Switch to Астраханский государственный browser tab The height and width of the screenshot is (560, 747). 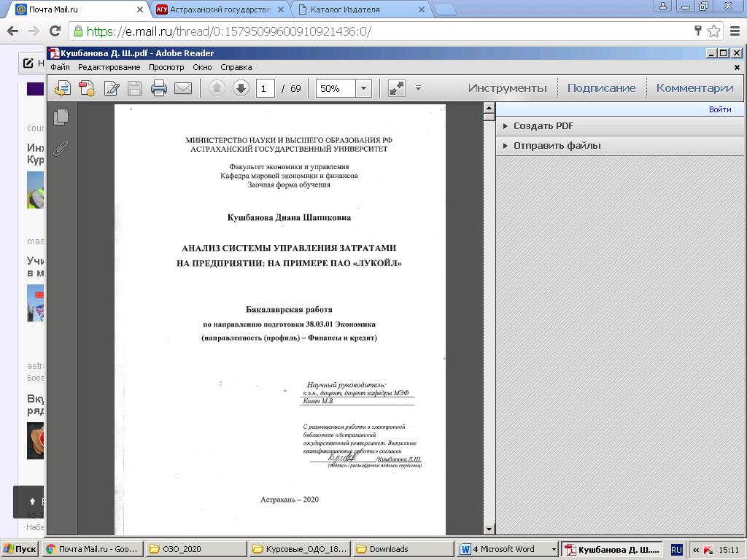point(219,9)
